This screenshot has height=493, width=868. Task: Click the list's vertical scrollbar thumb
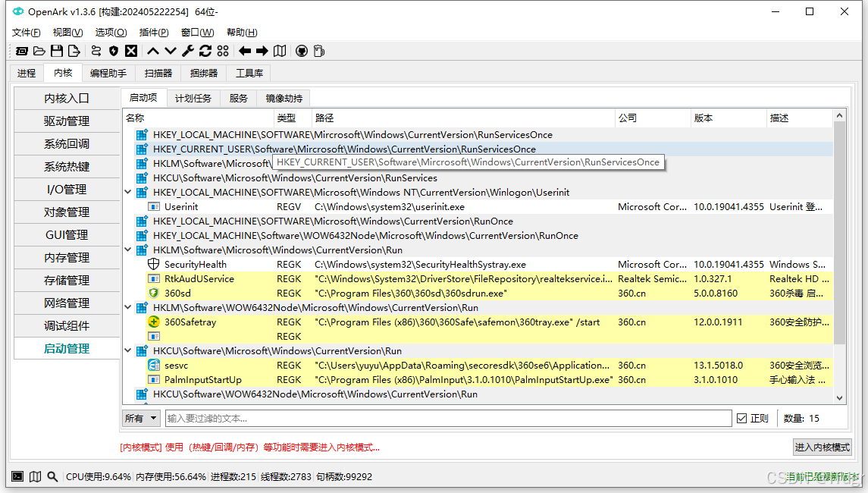coord(839,233)
